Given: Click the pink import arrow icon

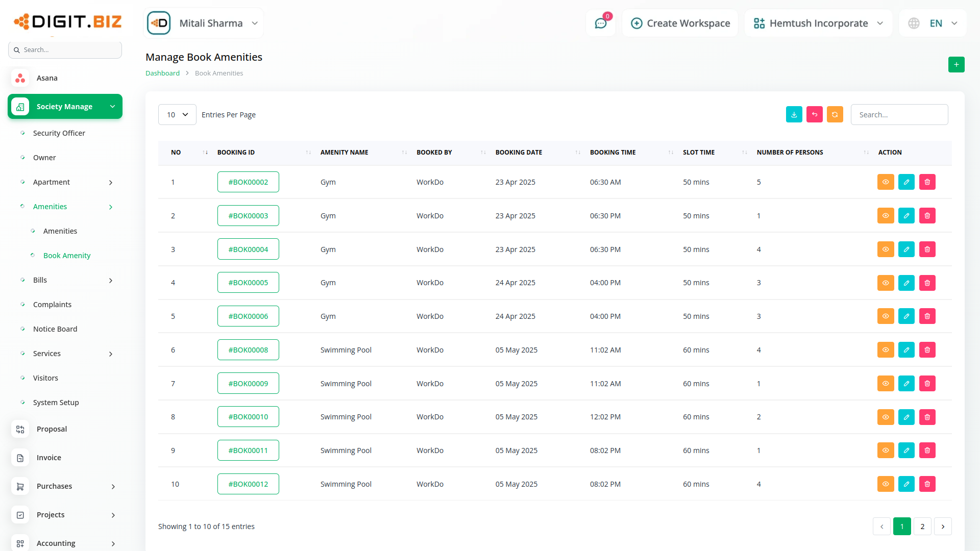Looking at the screenshot, I should tap(814, 115).
